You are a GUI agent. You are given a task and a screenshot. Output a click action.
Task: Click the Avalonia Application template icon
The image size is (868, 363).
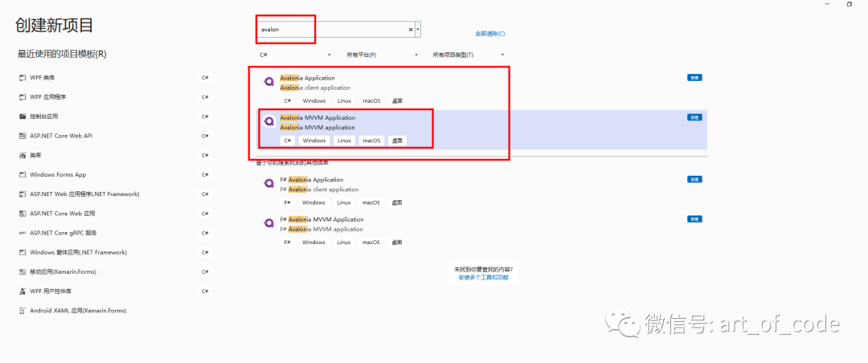click(269, 82)
